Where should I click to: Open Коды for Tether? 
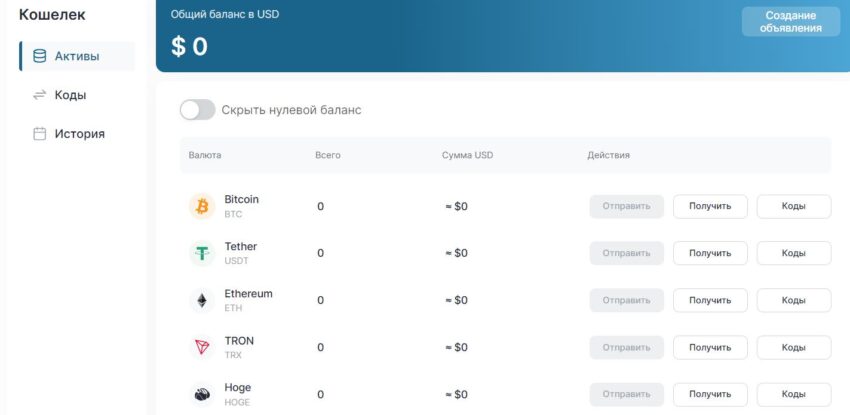tap(793, 254)
